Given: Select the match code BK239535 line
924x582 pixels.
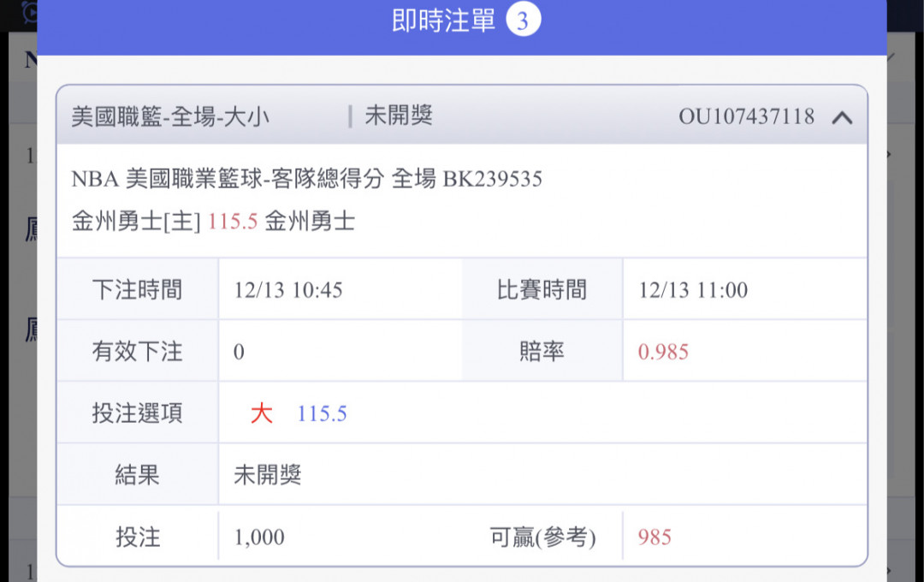Looking at the screenshot, I should 306,179.
